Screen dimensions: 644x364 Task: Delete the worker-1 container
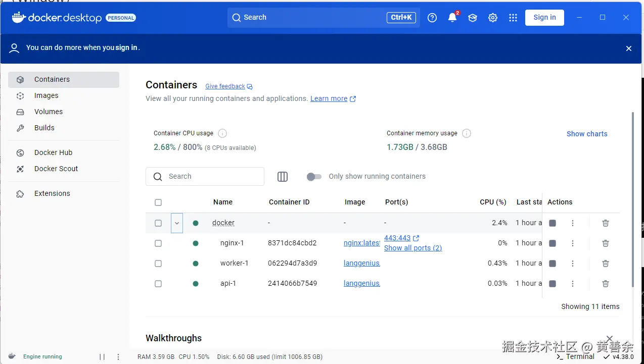coord(606,264)
